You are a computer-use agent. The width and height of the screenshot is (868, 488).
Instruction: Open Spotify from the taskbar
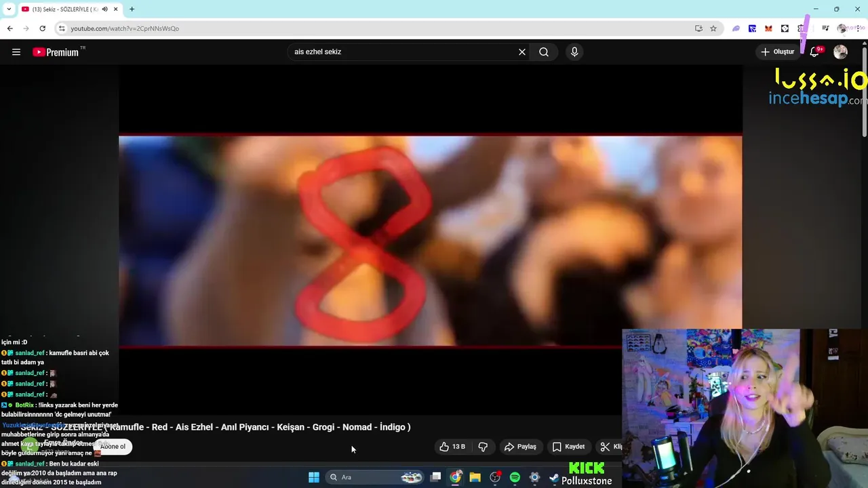pyautogui.click(x=515, y=477)
